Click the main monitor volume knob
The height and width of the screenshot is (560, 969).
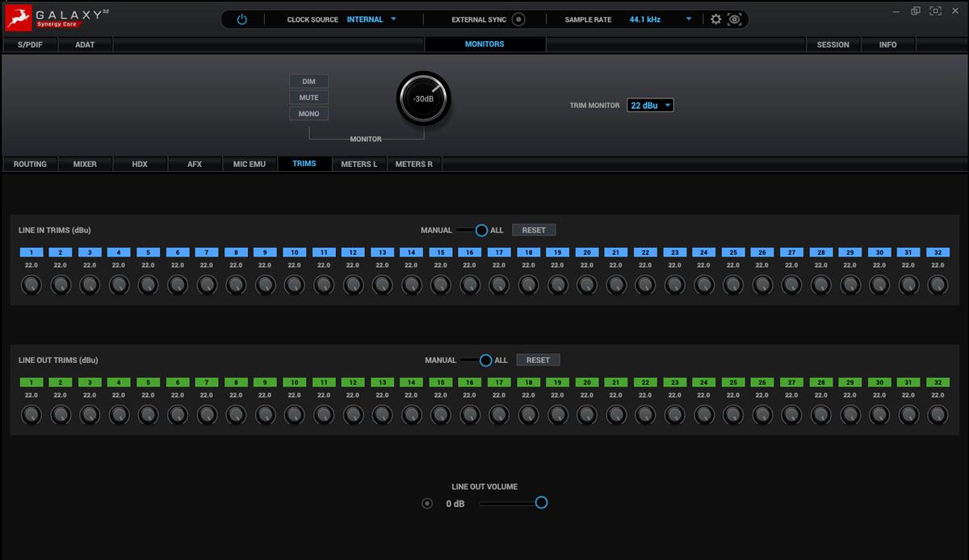[x=423, y=99]
